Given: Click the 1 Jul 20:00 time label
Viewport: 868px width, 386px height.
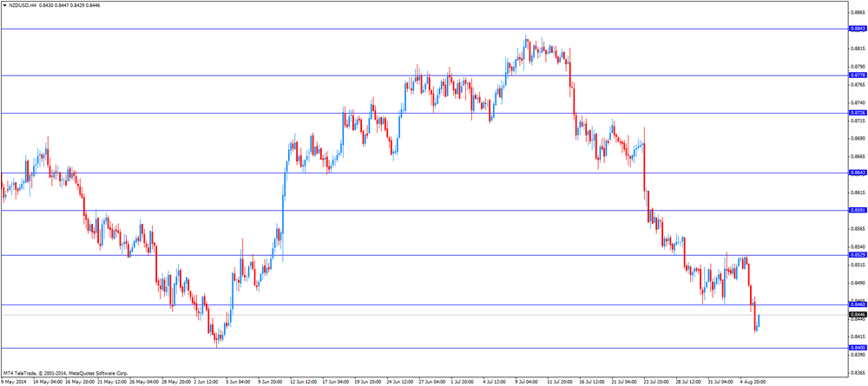Looking at the screenshot, I should [464, 383].
